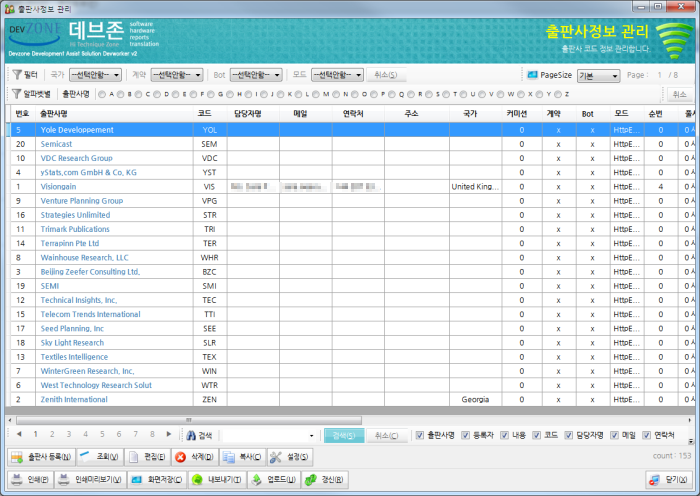The image size is (700, 496).
Task: Click the 인쇄(P) print button
Action: (x=30, y=479)
